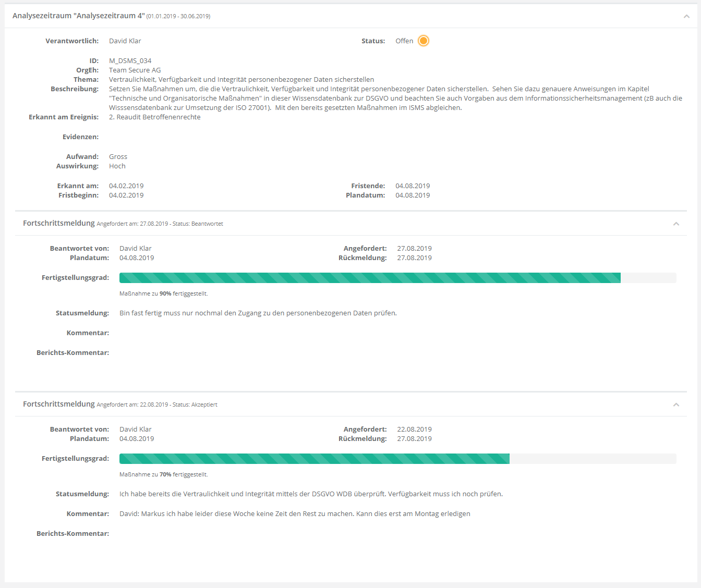Click the Fristende date value
This screenshot has width=701, height=588.
pyautogui.click(x=413, y=186)
